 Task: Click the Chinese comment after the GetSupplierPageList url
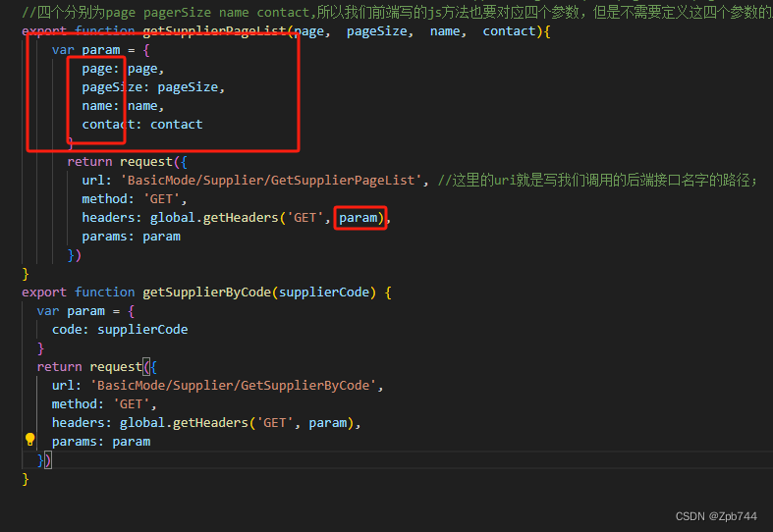[x=597, y=181]
